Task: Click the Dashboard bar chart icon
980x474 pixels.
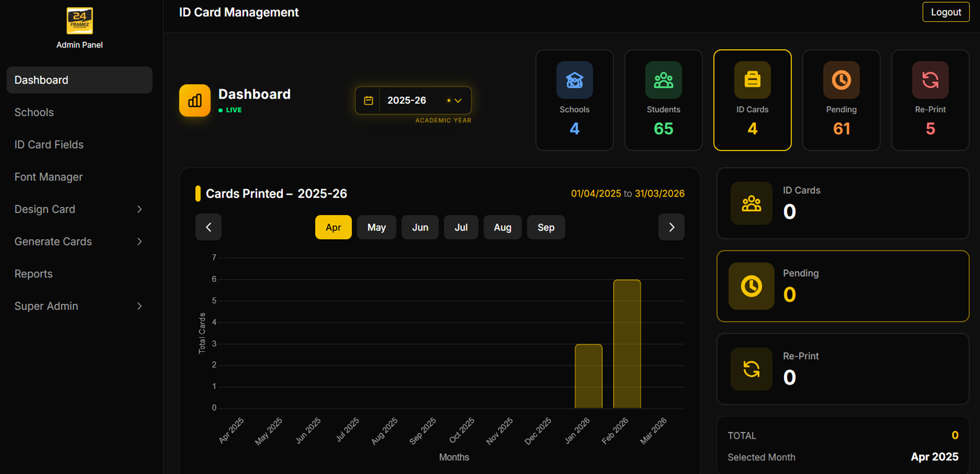Action: (195, 100)
